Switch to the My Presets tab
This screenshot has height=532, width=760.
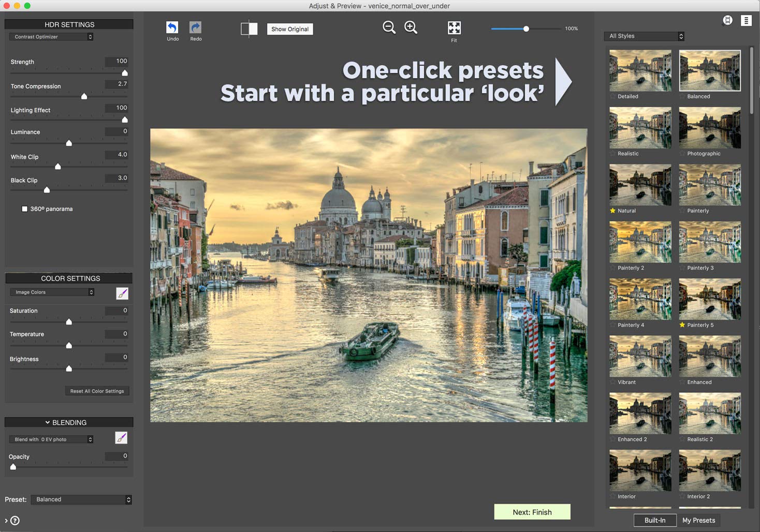[x=698, y=520]
